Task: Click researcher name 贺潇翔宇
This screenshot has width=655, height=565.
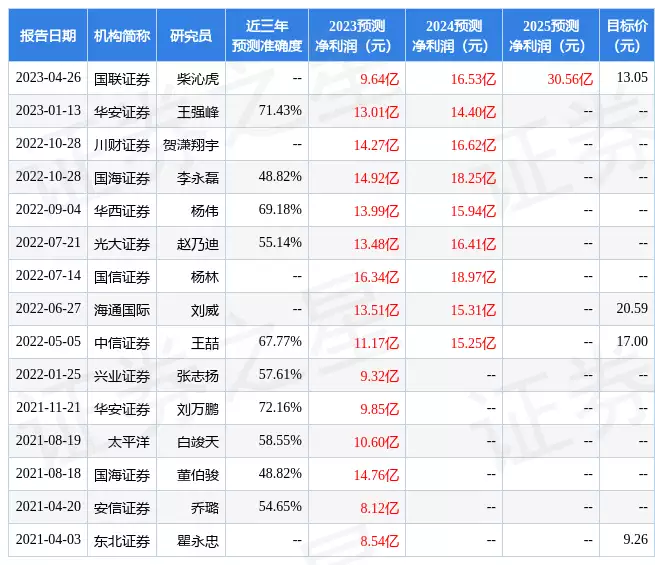Action: tap(191, 145)
